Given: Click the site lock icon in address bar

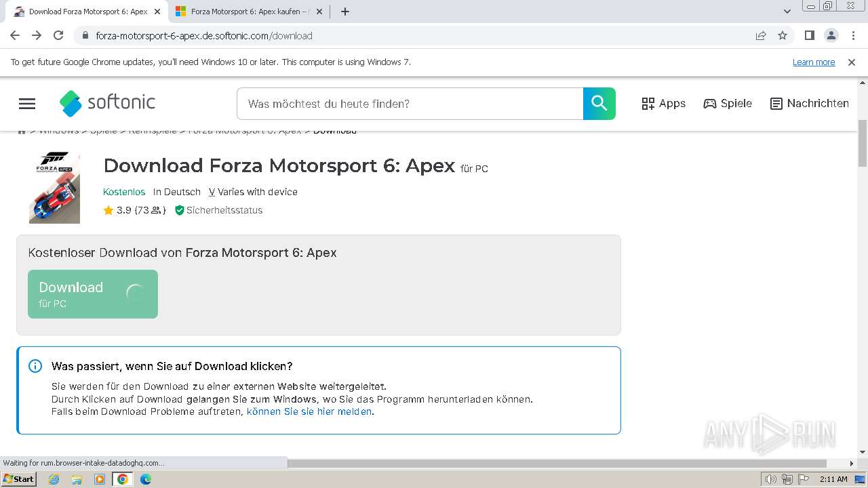Looking at the screenshot, I should [x=85, y=36].
